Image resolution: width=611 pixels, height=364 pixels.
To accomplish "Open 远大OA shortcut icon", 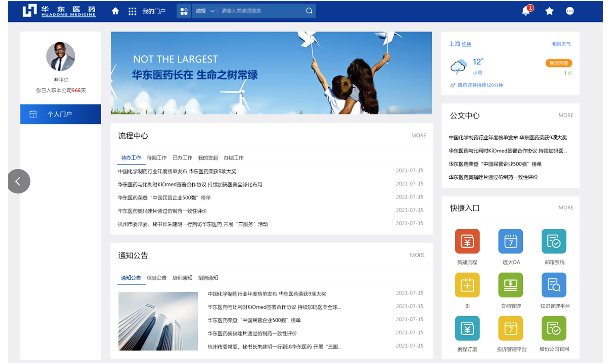I will coord(511,241).
